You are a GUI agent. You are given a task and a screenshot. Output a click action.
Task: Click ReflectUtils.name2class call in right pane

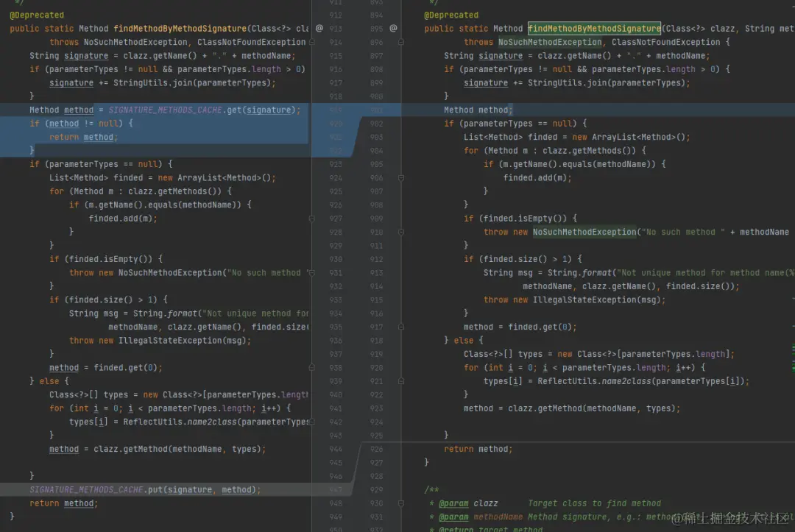click(x=643, y=381)
